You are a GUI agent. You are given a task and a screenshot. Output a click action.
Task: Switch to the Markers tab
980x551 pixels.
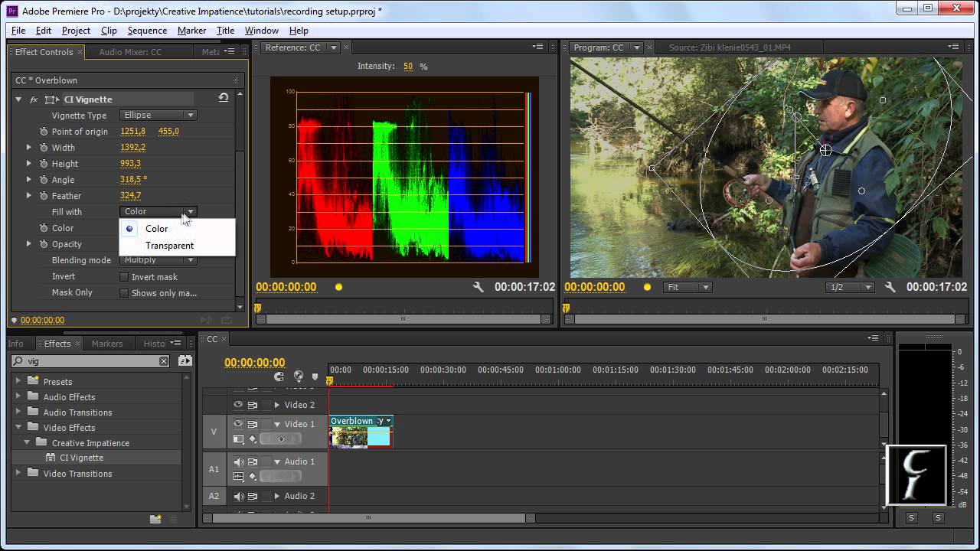coord(107,344)
